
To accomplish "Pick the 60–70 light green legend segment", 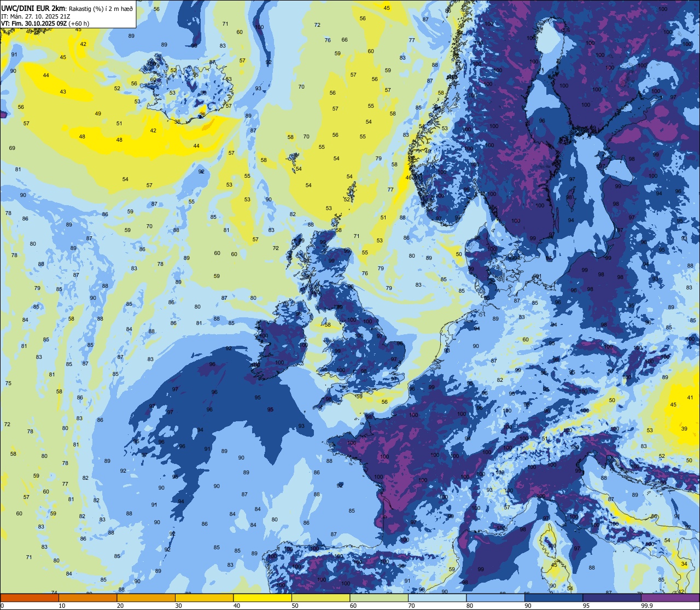I will 379,597.
